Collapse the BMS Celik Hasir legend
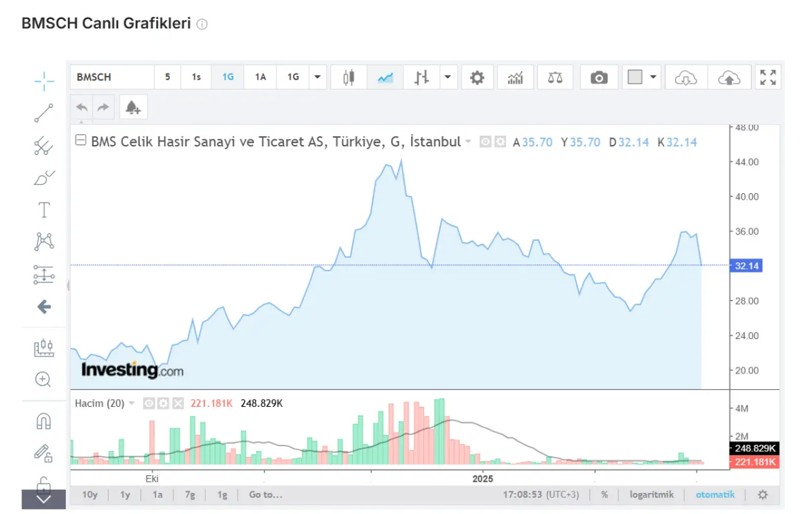Viewport: 812px width, 514px height. (81, 141)
